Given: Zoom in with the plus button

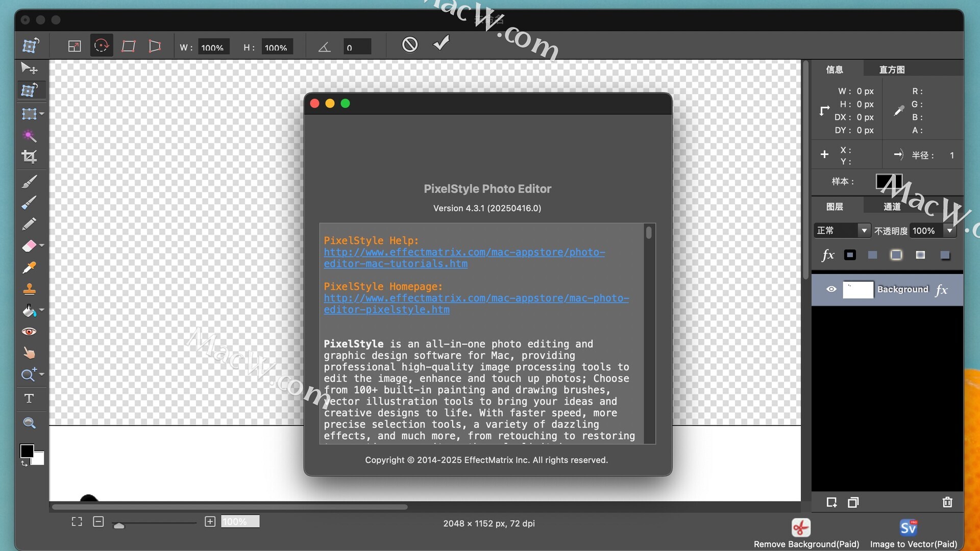Looking at the screenshot, I should [210, 521].
